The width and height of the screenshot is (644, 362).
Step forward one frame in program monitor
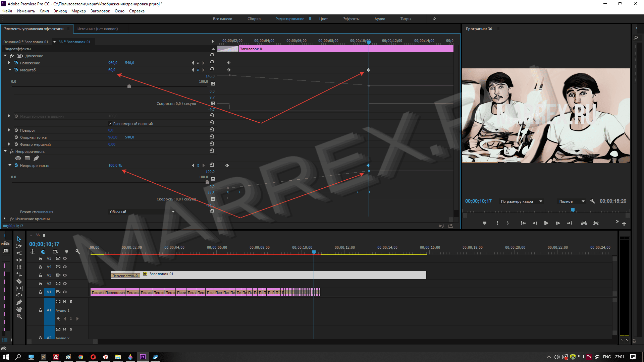coord(558,223)
